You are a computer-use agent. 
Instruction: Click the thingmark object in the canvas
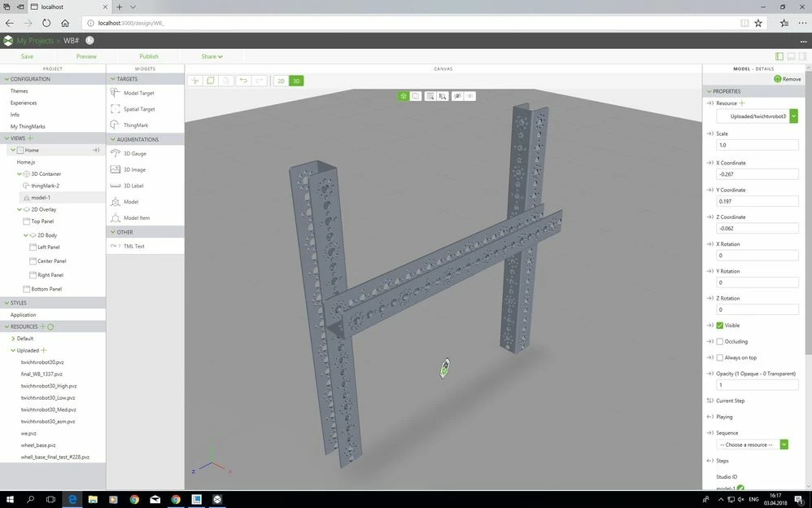point(445,369)
